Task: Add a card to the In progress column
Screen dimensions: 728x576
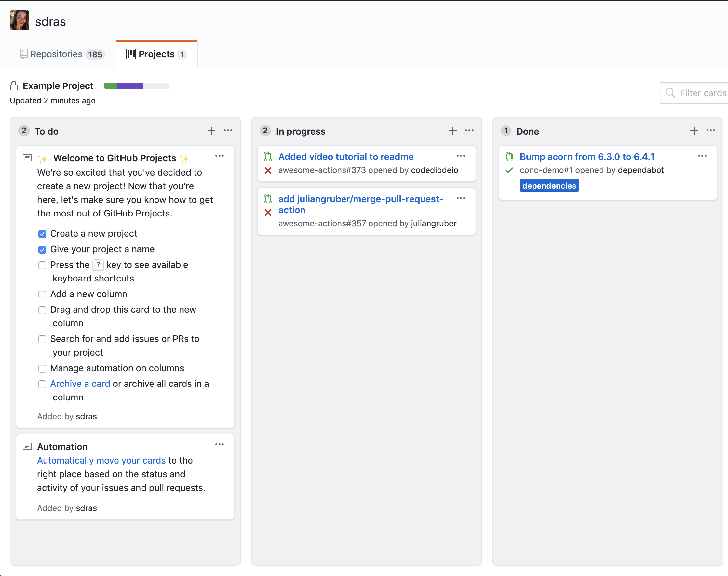Action: [x=452, y=131]
